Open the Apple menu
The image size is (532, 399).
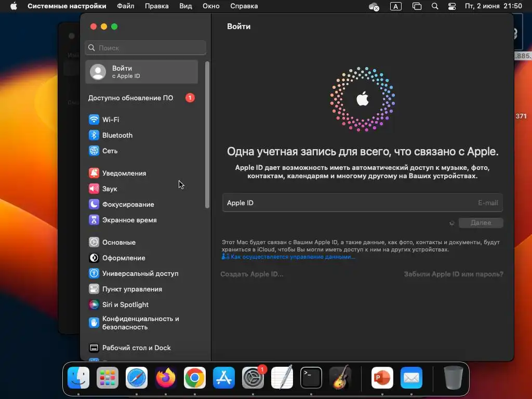[14, 6]
